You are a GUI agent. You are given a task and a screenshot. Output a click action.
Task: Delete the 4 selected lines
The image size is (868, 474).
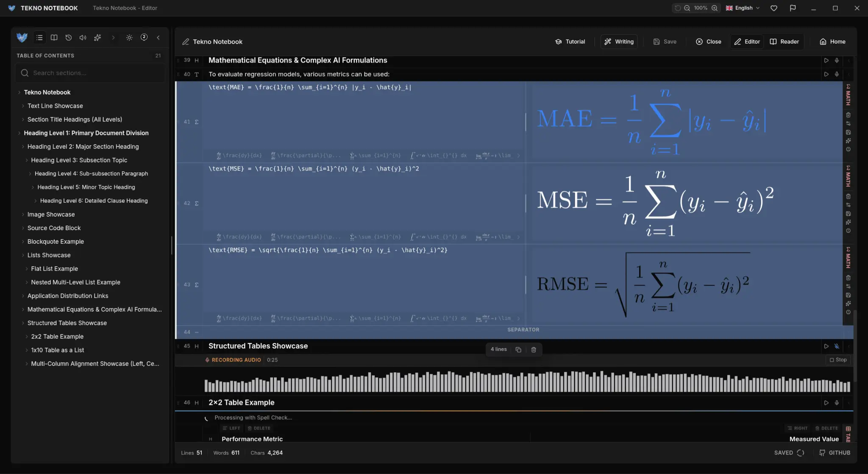coord(534,350)
